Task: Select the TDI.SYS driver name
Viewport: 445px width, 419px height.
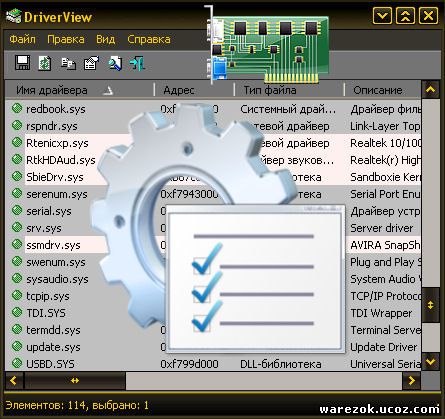Action: coord(46,313)
